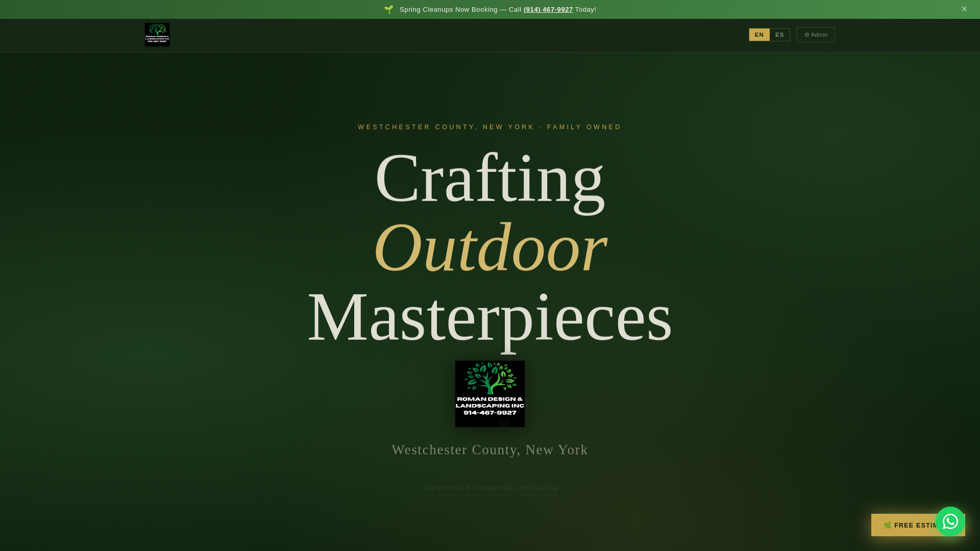The image size is (980, 551).
Task: Click the large Roman Design & Landscaping logo image
Action: click(490, 394)
